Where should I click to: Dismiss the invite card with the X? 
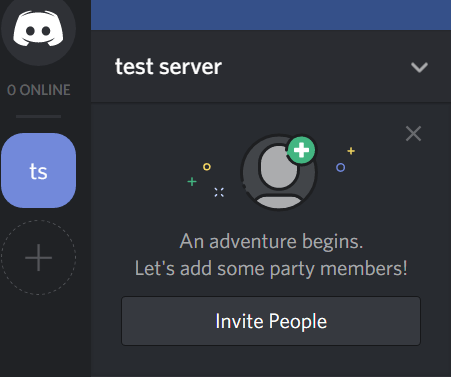[x=414, y=134]
